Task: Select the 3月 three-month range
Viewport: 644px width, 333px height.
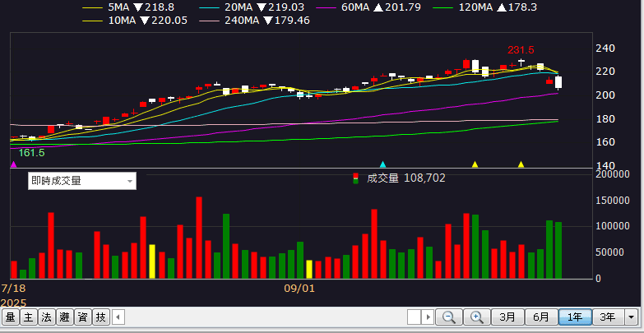Action: [507, 317]
